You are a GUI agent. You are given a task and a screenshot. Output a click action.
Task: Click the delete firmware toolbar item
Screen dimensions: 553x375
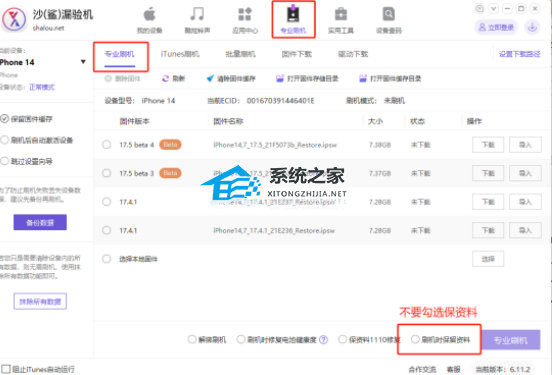123,78
